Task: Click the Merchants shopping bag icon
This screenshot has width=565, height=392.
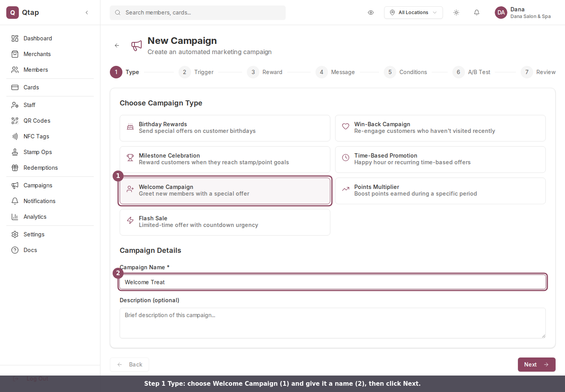Action: point(15,54)
